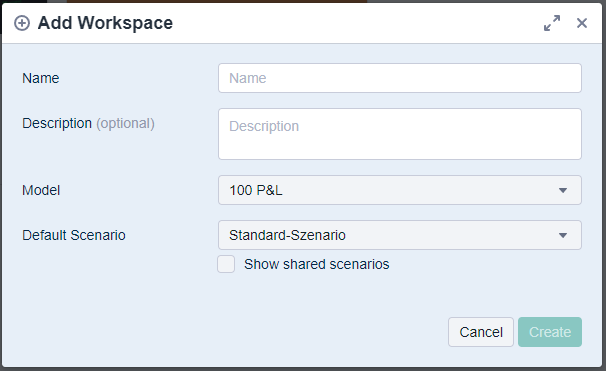Click the 'Default Scenario' field label
The height and width of the screenshot is (371, 606).
tap(74, 235)
